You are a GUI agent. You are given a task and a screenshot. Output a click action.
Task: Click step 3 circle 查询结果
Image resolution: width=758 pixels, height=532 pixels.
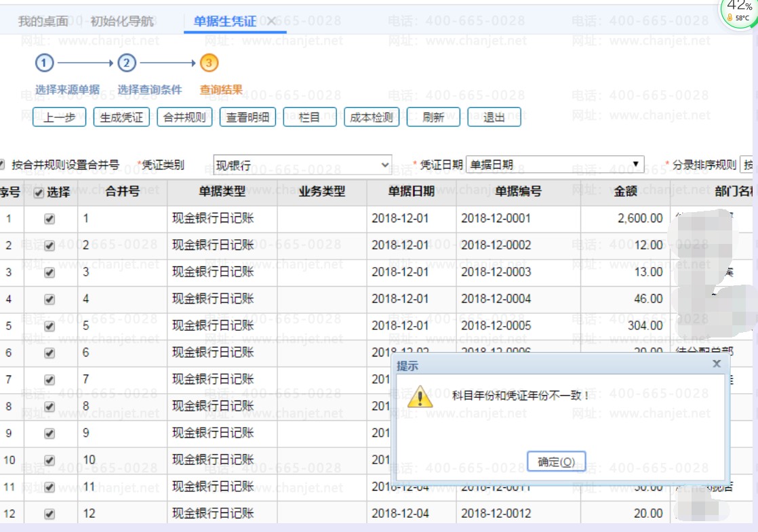point(209,63)
